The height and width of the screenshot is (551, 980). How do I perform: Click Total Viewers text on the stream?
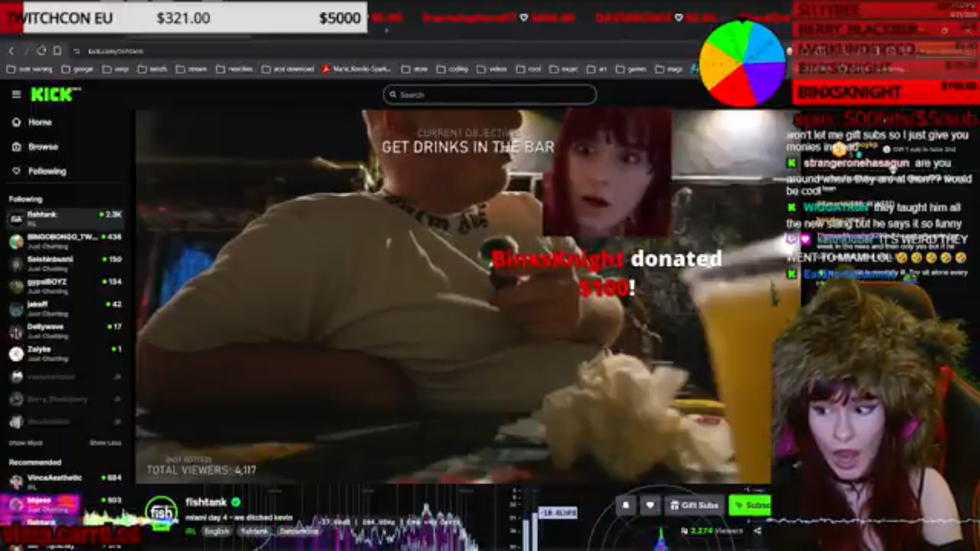(x=201, y=470)
